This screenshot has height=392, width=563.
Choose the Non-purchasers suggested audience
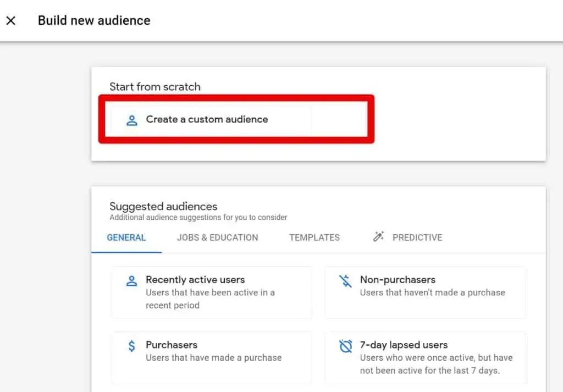[x=426, y=292]
